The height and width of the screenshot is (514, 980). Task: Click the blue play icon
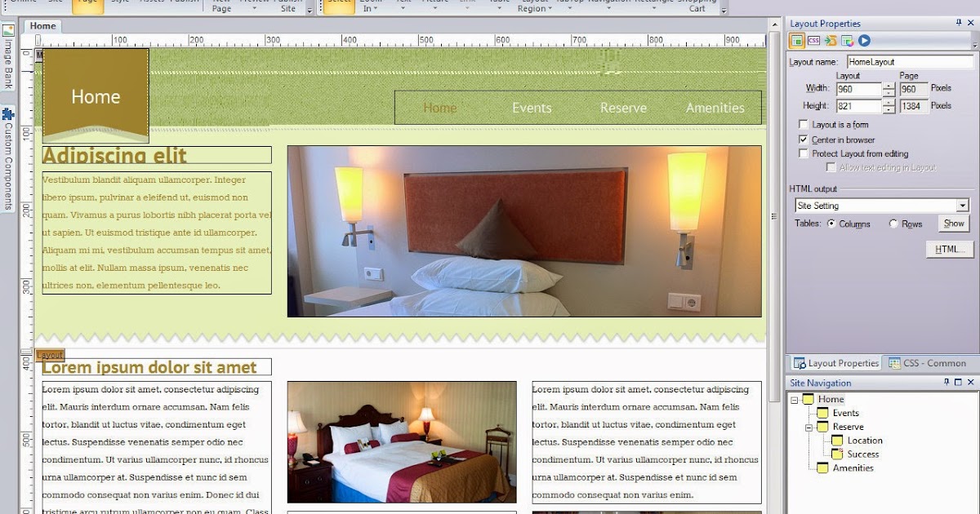864,41
